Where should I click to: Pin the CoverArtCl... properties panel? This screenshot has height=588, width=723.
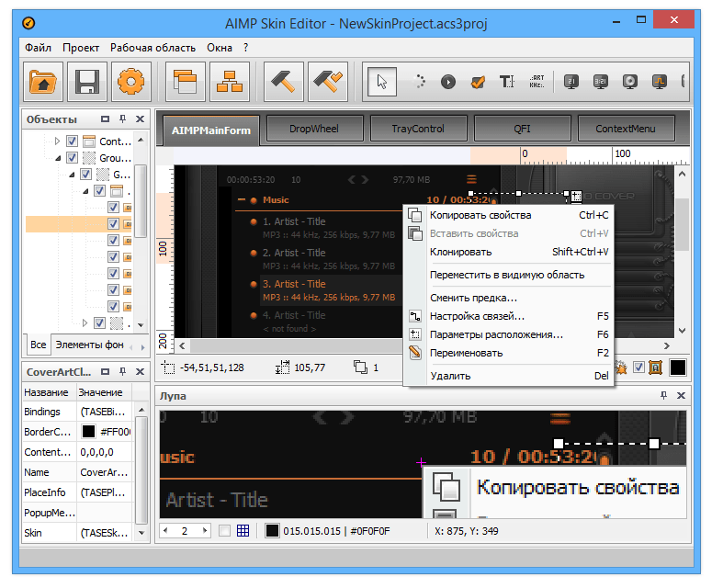pos(123,371)
